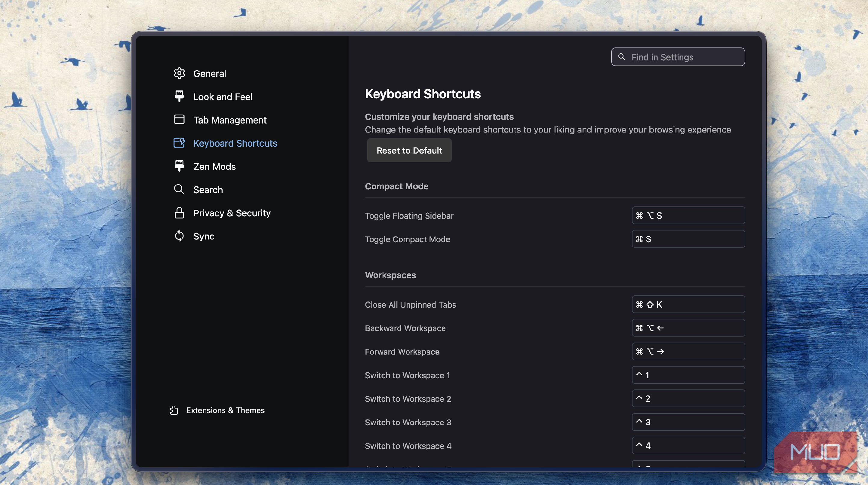Click the Sync arrows icon
868x485 pixels.
[179, 236]
